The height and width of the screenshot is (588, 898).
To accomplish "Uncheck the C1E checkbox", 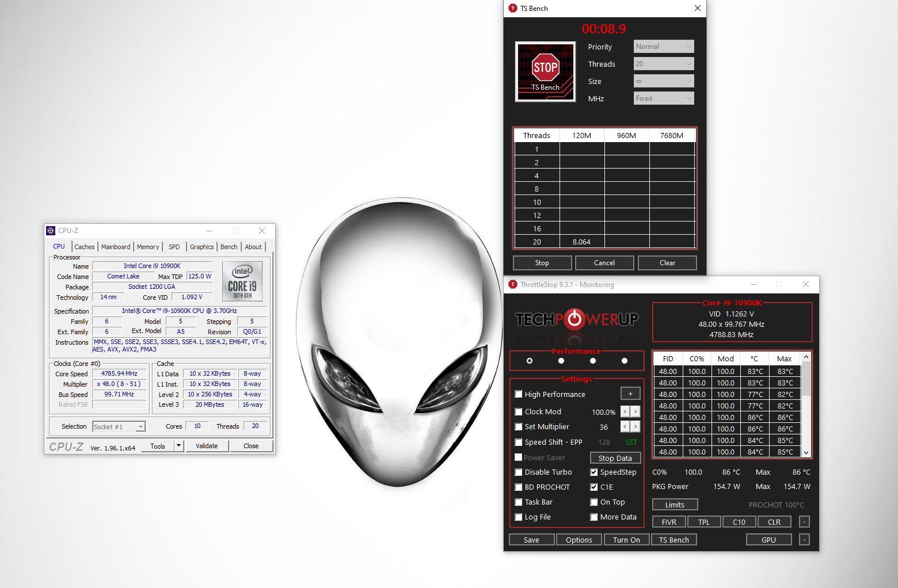I will point(594,487).
